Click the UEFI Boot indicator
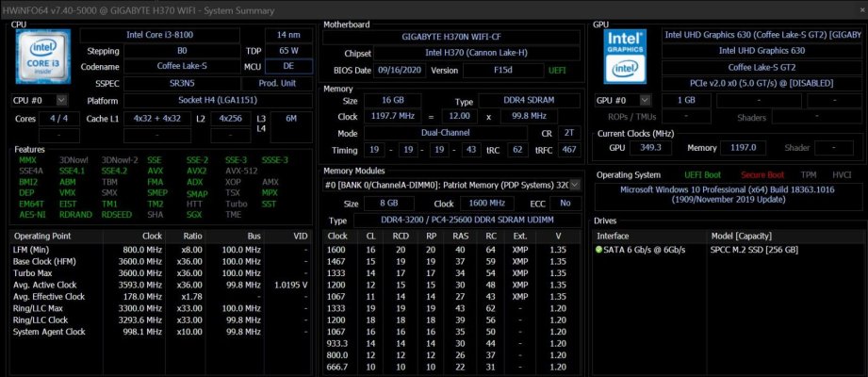 (702, 175)
